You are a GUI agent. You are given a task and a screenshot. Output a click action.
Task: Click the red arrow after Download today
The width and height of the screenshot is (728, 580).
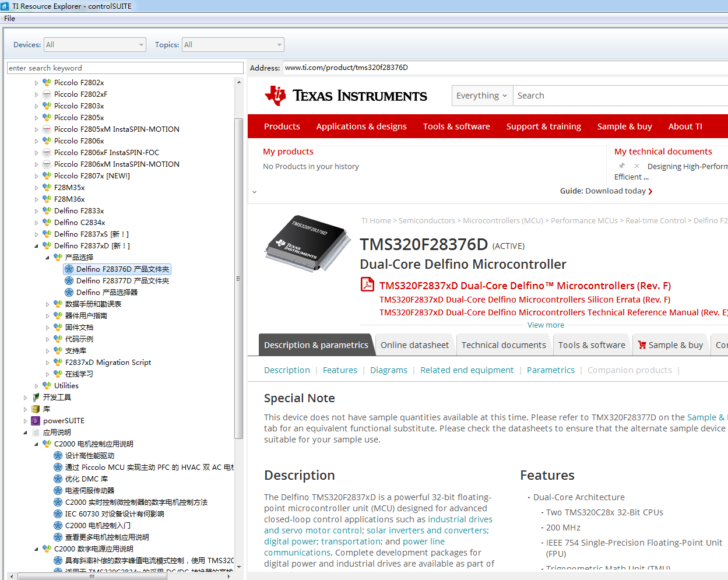[650, 191]
